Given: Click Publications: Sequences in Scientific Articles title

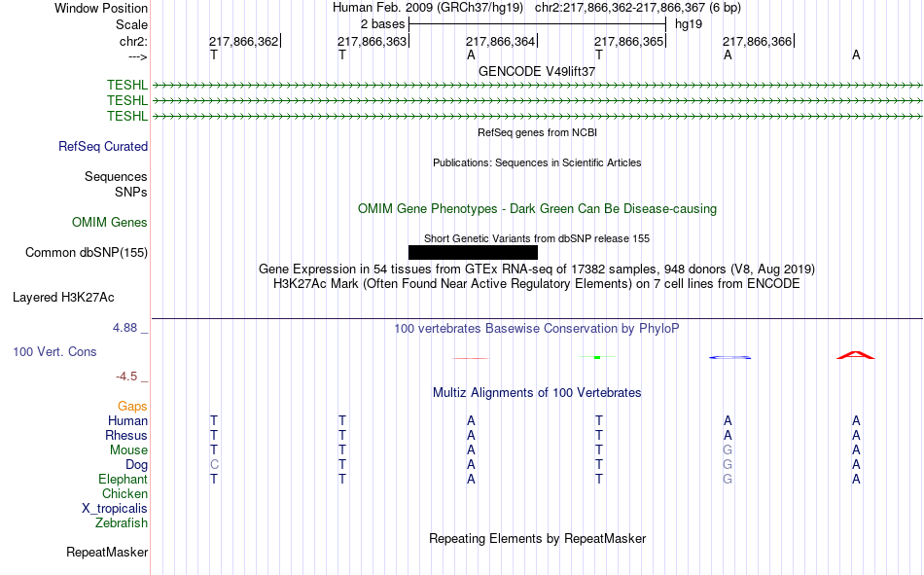Looking at the screenshot, I should point(537,162).
